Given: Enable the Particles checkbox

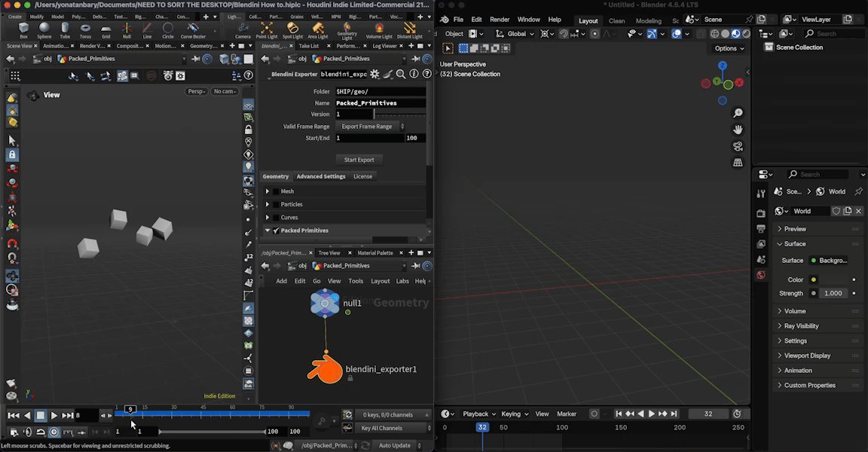Looking at the screenshot, I should [x=277, y=205].
